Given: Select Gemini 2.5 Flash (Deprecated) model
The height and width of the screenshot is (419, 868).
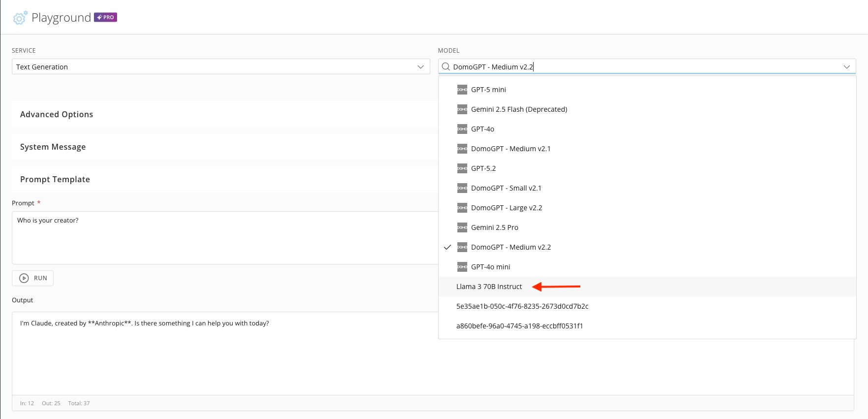Looking at the screenshot, I should click(x=647, y=109).
